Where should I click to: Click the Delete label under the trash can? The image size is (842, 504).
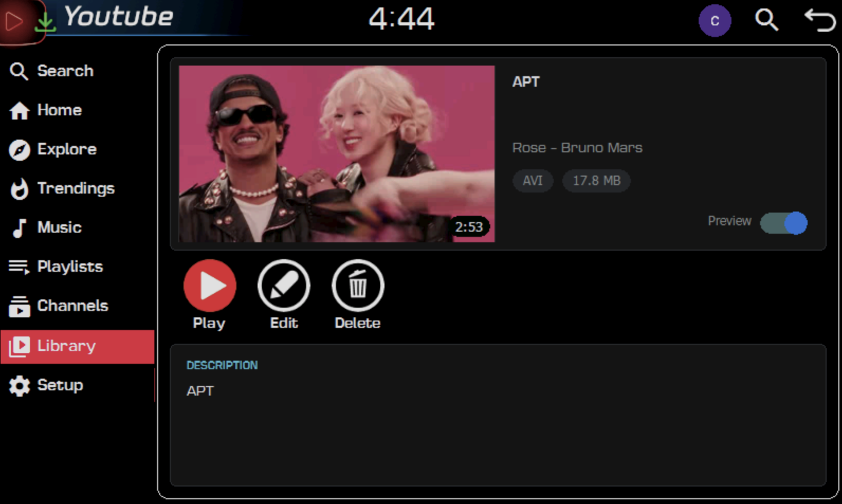coord(358,323)
